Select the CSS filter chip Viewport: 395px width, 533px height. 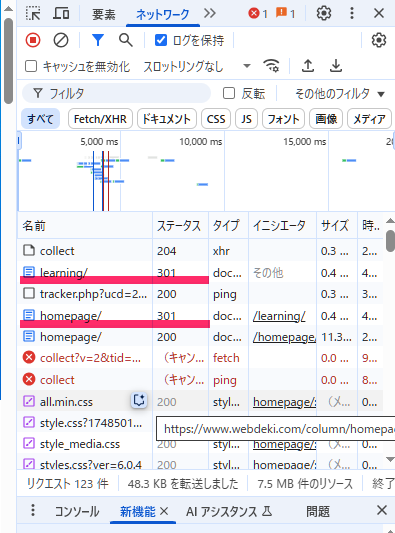216,119
